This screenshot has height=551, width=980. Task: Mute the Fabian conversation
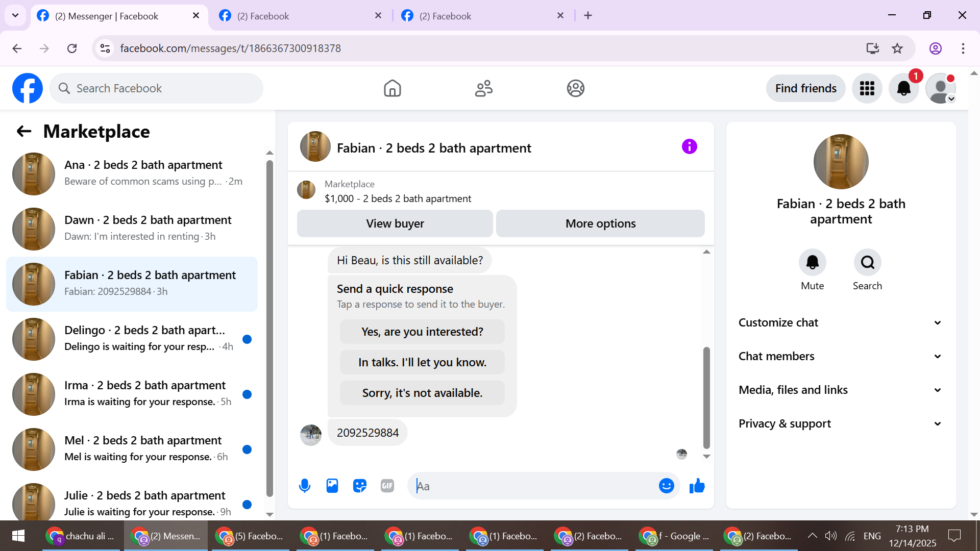pyautogui.click(x=812, y=262)
